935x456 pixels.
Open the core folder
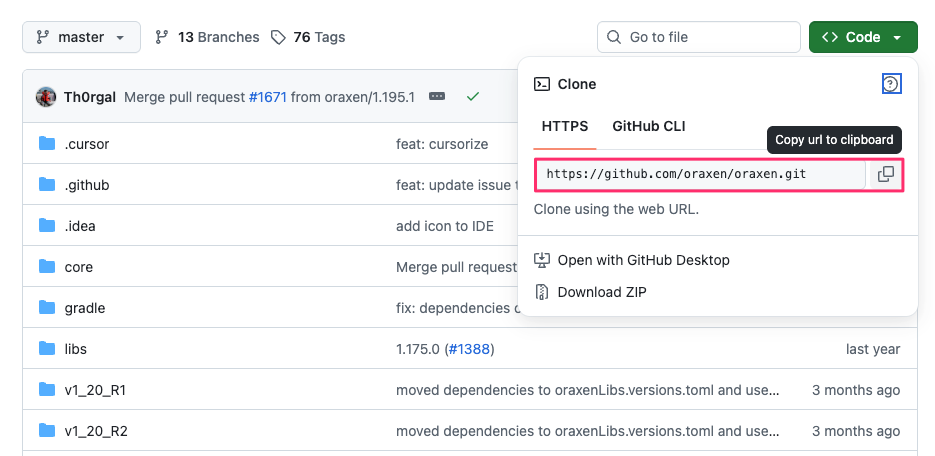point(79,267)
